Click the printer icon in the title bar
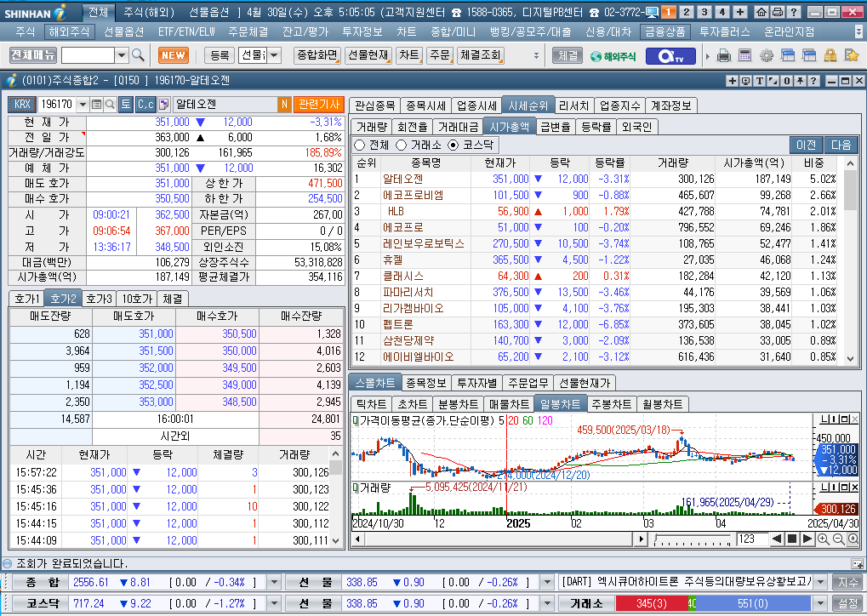This screenshot has width=867, height=616. pyautogui.click(x=778, y=12)
